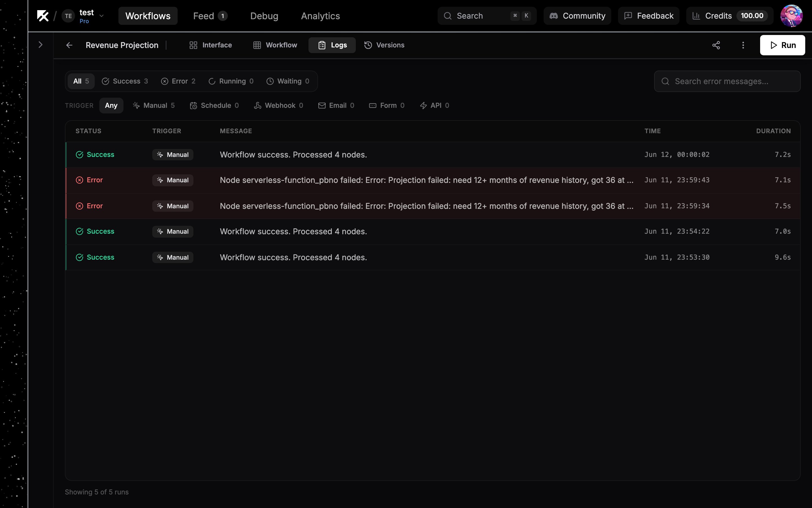812x508 pixels.
Task: Click the Manual badge in the 9.6s row
Action: tap(173, 257)
